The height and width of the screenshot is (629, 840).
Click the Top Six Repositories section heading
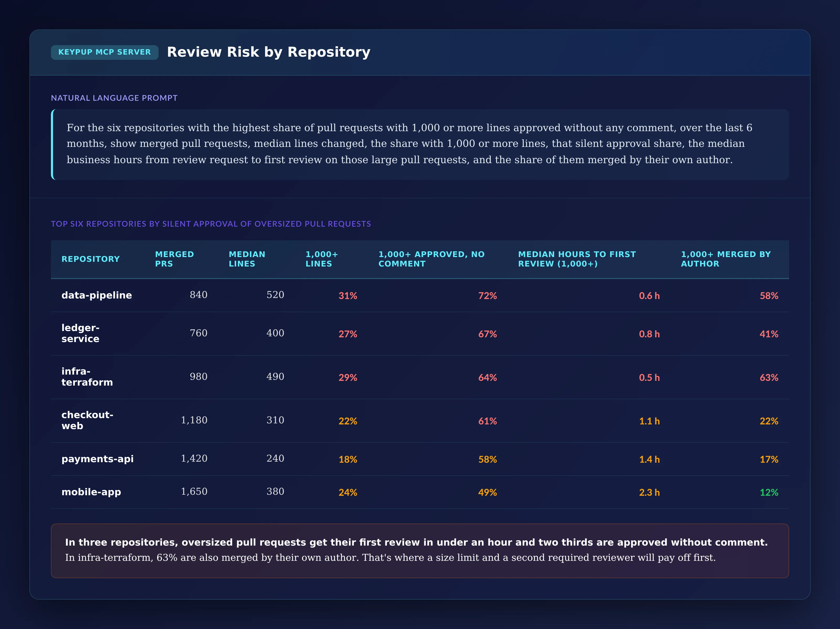[211, 224]
